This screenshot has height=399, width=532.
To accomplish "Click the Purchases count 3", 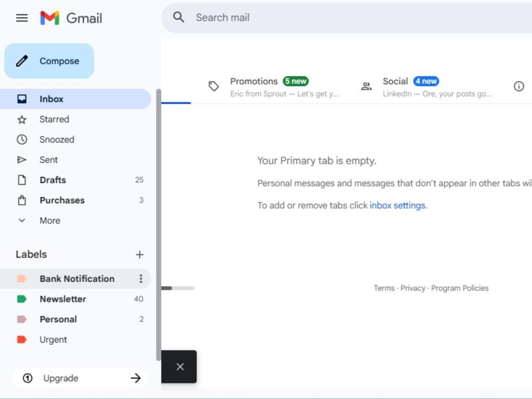I will click(141, 200).
